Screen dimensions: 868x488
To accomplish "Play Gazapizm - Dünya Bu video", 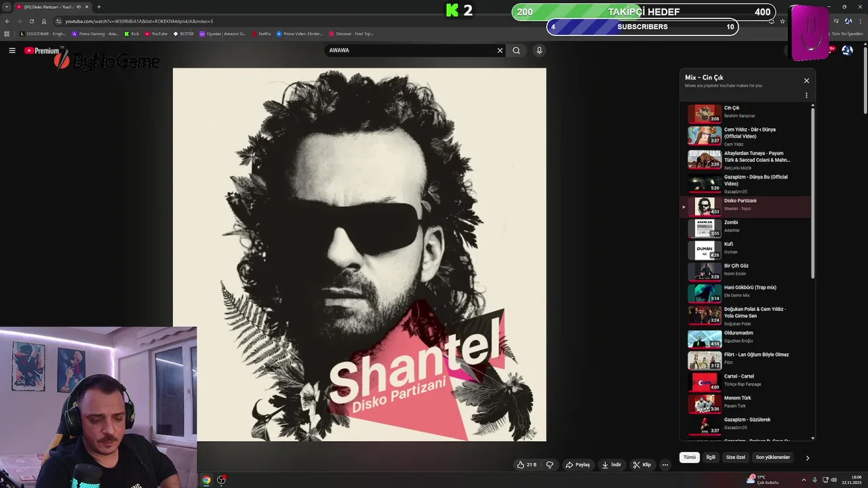I will [746, 183].
